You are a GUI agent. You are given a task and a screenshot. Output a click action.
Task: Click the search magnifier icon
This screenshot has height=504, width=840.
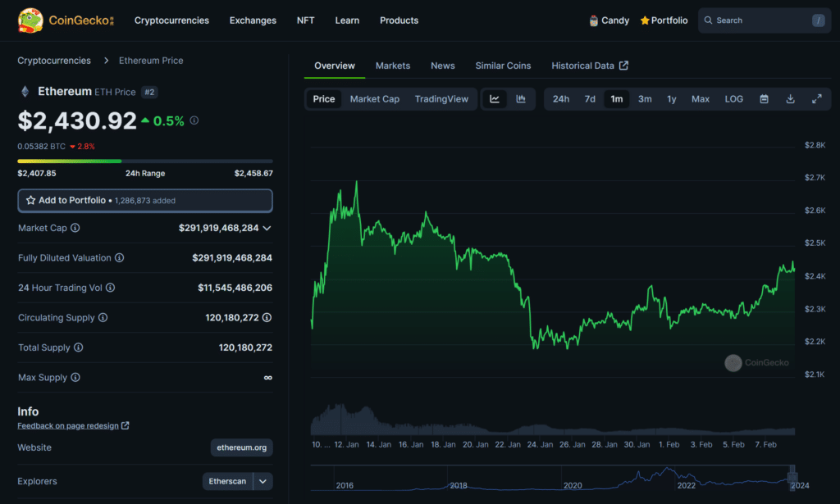[708, 20]
